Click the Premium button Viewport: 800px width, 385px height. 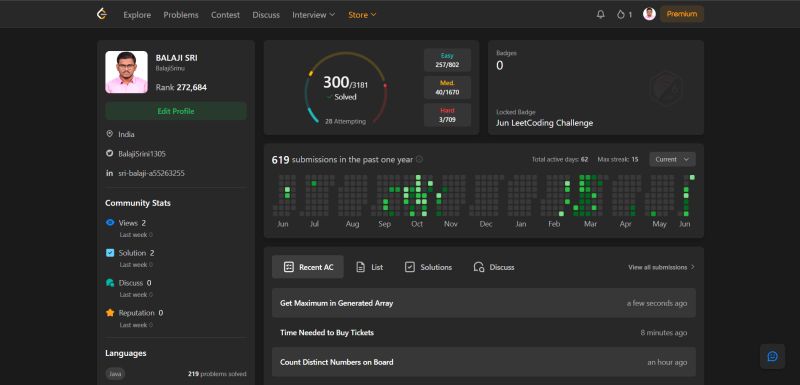pos(682,14)
